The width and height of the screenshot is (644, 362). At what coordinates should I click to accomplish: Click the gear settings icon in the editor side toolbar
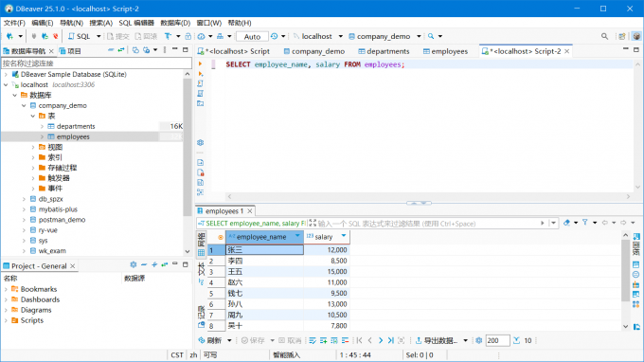tap(200, 142)
